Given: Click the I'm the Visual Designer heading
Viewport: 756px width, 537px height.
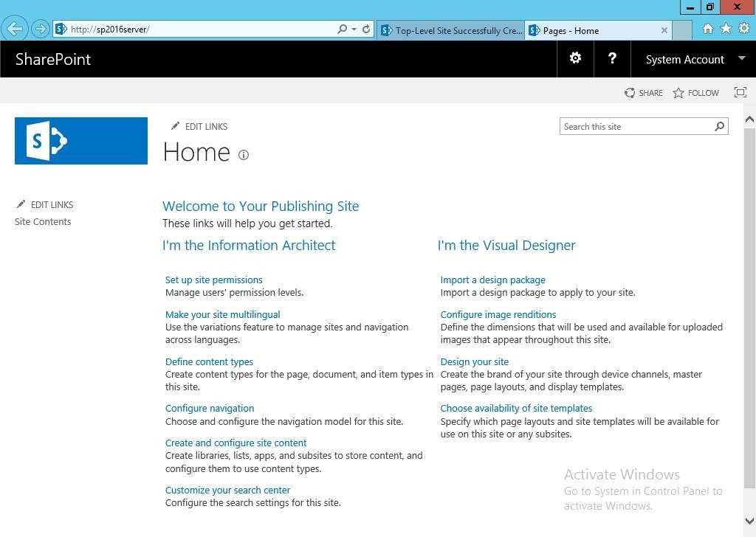Looking at the screenshot, I should coord(506,245).
